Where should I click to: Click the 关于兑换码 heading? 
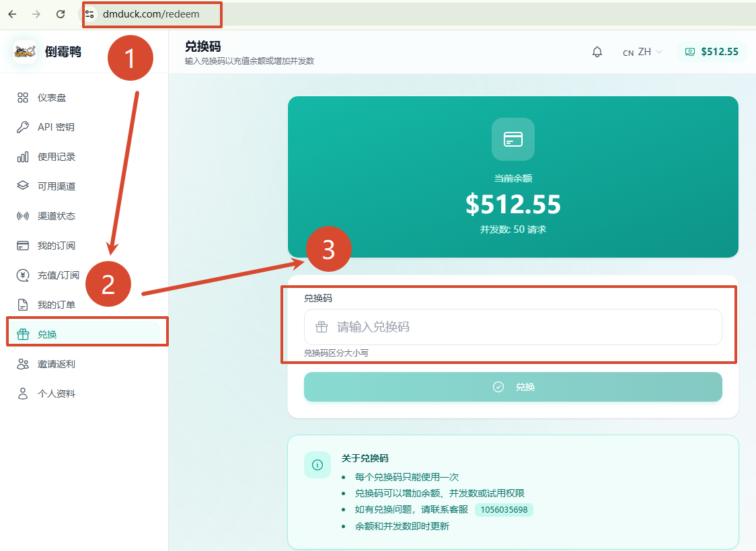(365, 458)
